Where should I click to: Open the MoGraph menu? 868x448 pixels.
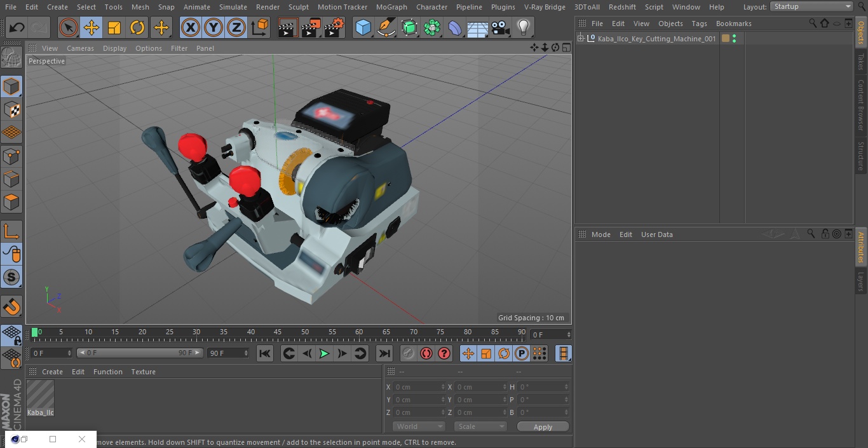tap(391, 7)
